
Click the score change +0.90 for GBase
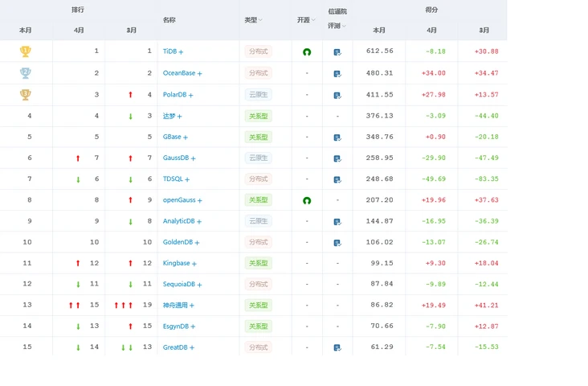435,137
